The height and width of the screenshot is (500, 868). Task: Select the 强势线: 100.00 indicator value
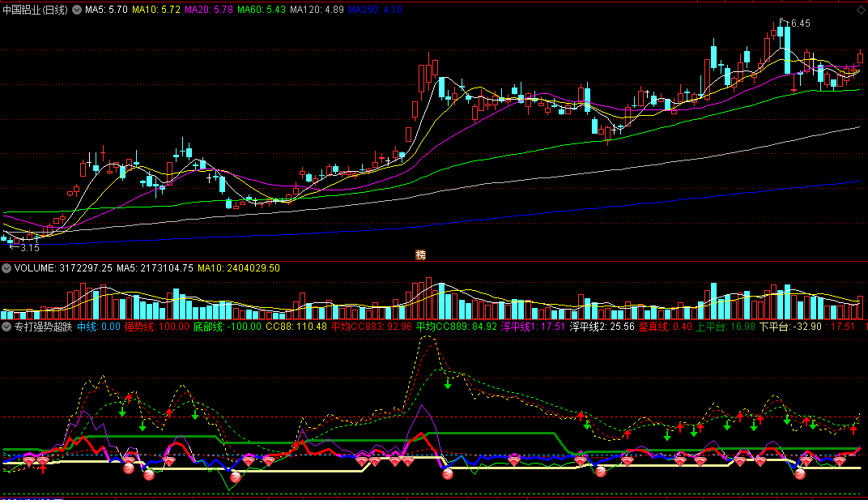tap(156, 327)
